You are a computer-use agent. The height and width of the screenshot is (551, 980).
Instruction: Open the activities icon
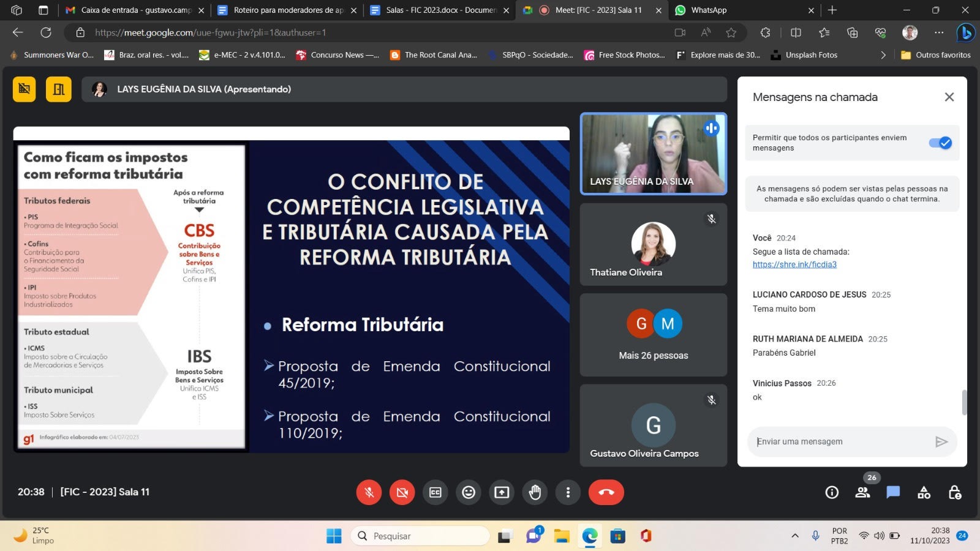tap(924, 492)
